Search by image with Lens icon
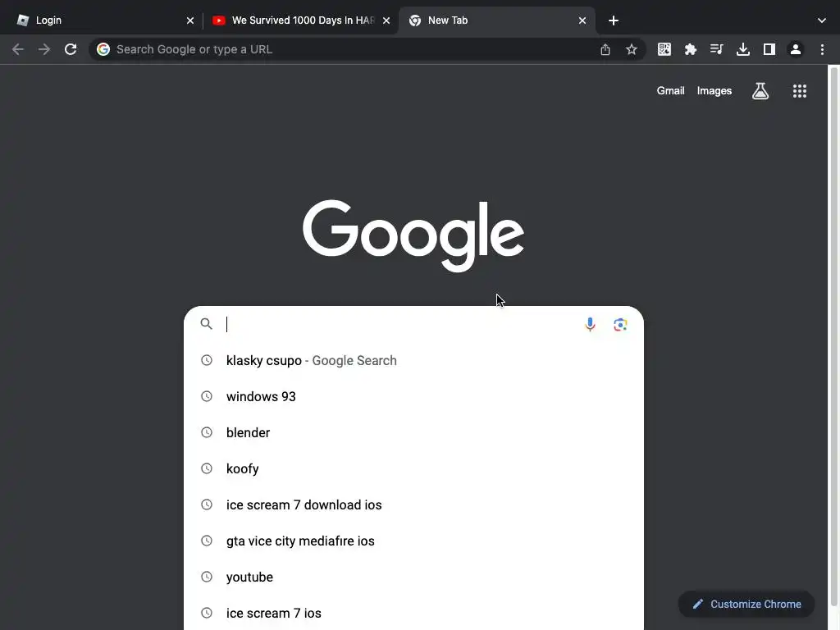 pyautogui.click(x=620, y=324)
